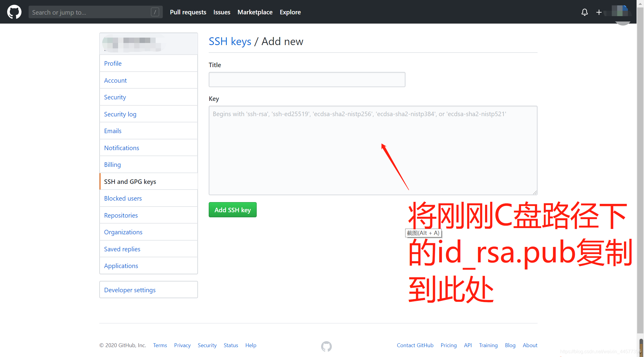644x357 pixels.
Task: Open the plus create-new menu
Action: click(x=599, y=12)
